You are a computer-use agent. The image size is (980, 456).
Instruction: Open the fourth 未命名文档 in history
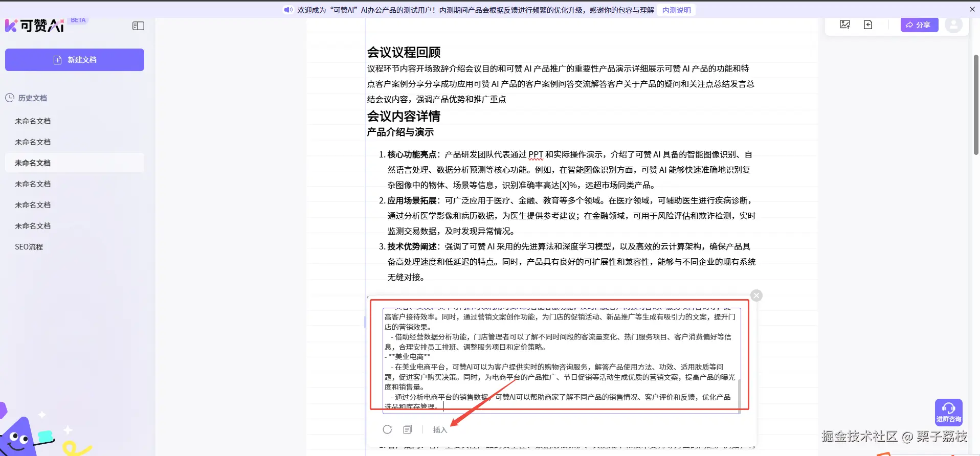(33, 184)
